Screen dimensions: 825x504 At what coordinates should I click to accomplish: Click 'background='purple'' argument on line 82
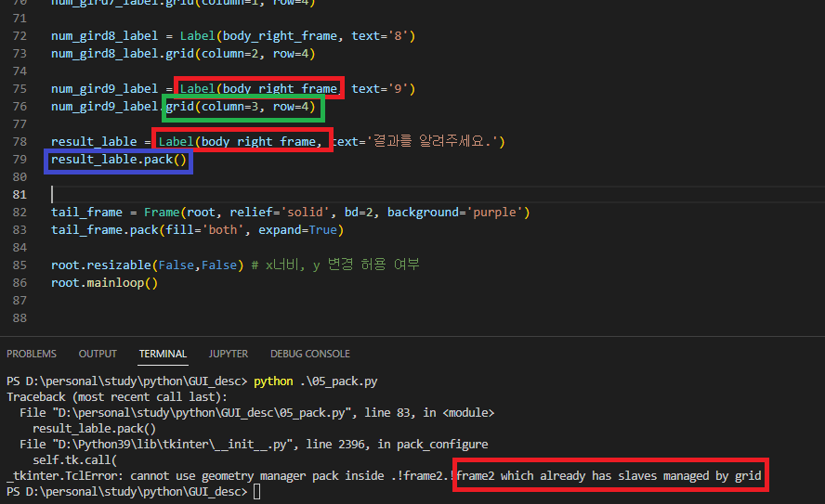[454, 213]
